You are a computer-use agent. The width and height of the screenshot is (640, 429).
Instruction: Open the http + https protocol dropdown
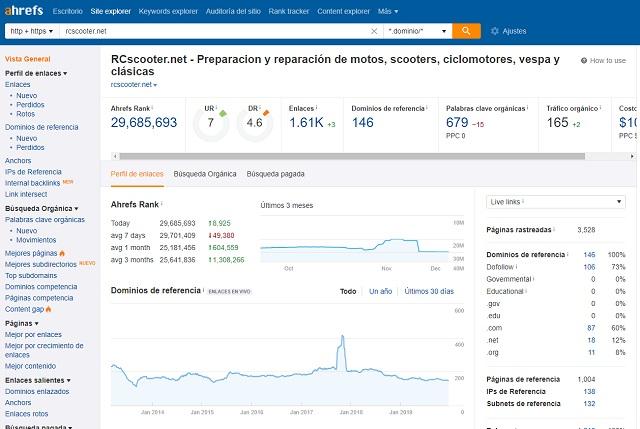(31, 31)
